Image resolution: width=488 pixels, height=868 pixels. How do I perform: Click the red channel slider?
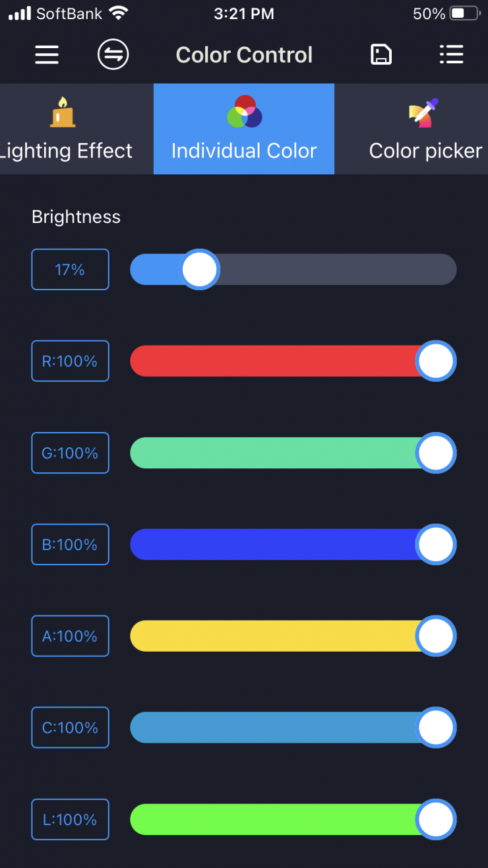(277, 361)
